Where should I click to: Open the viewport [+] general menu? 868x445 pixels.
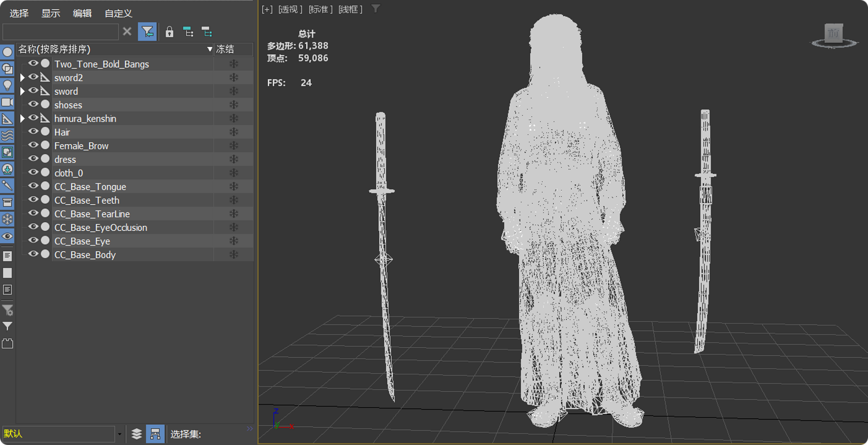[267, 9]
